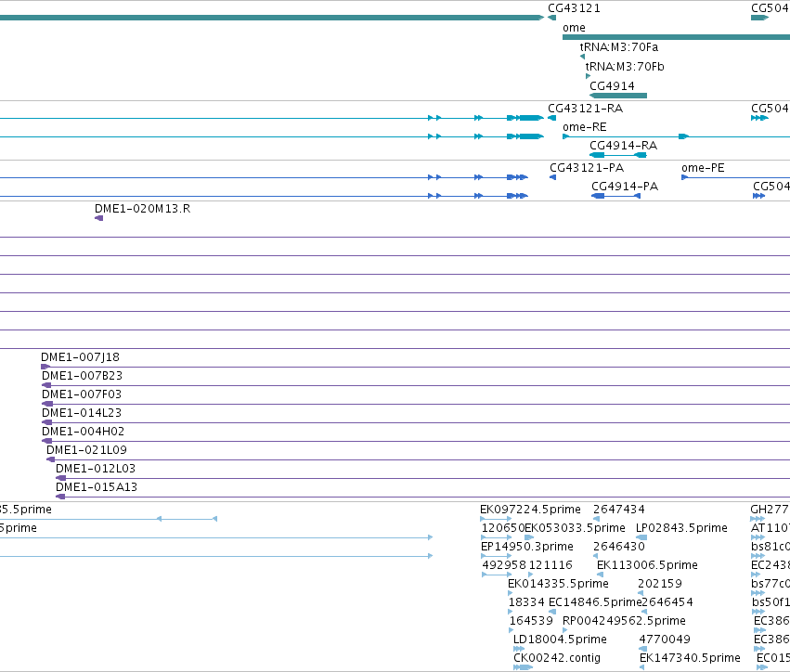Select EST EK097224.5prime
This screenshot has width=790, height=672.
(530, 510)
